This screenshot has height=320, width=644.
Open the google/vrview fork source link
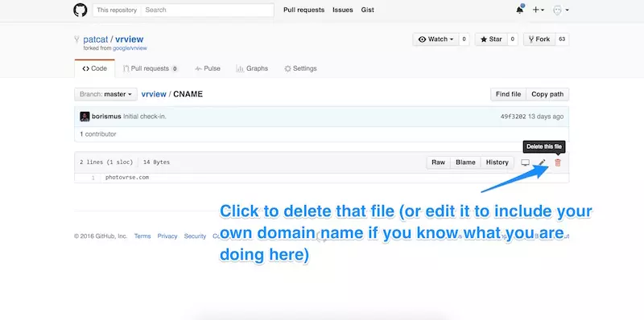click(x=130, y=48)
